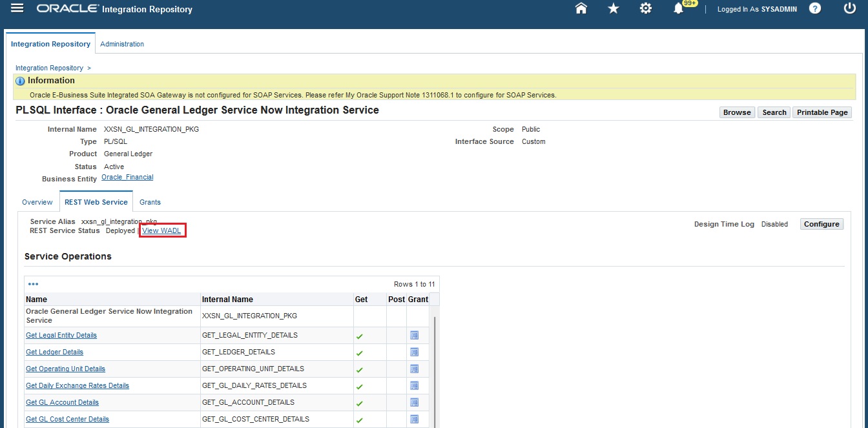
Task: Open the hamburger navigation menu
Action: (x=17, y=8)
